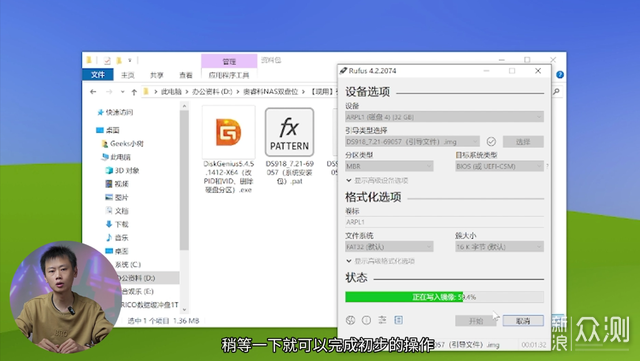This screenshot has height=361, width=640.
Task: Open the 文件系统 FAT32 dropdown
Action: pyautogui.click(x=389, y=247)
